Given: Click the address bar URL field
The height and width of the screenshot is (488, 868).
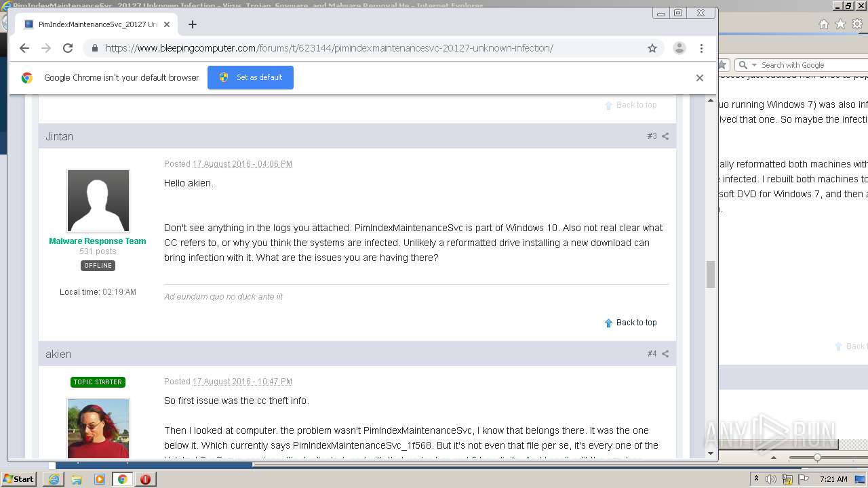Looking at the screenshot, I should point(373,48).
